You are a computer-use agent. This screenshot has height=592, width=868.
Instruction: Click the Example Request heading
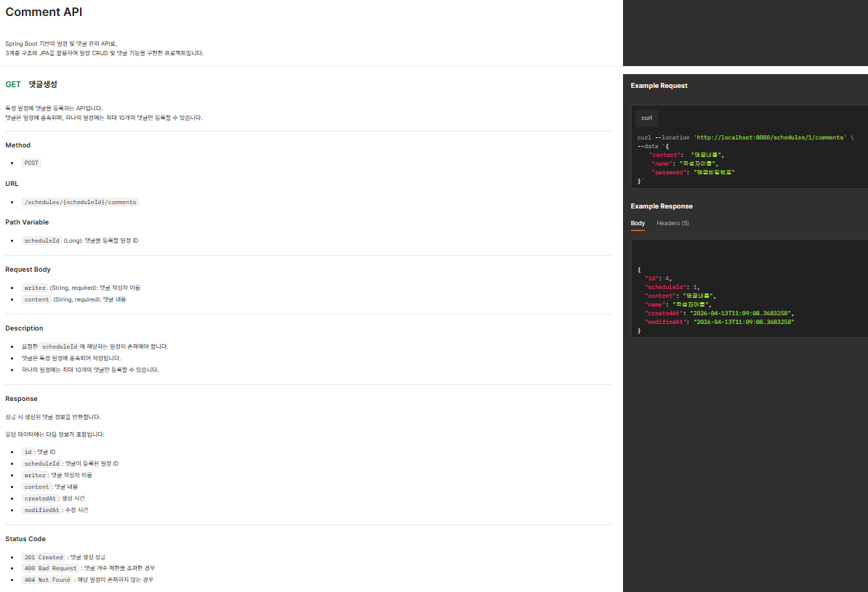pyautogui.click(x=659, y=86)
